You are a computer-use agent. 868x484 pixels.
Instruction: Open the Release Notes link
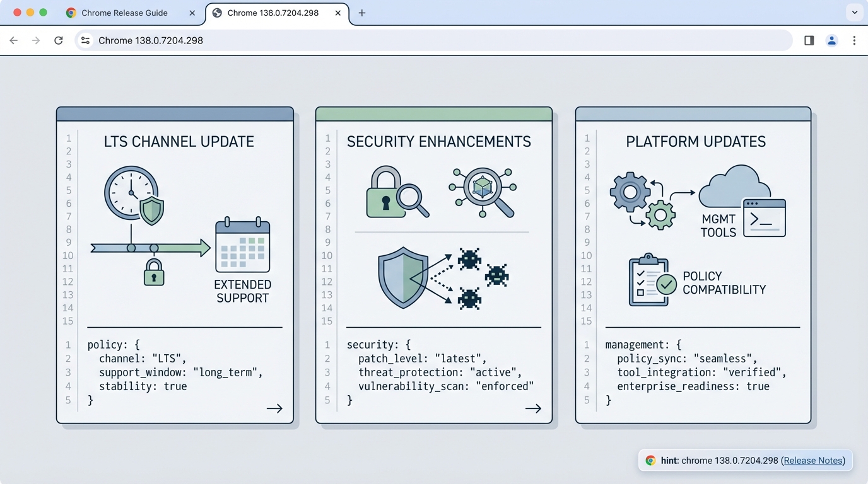click(x=812, y=461)
